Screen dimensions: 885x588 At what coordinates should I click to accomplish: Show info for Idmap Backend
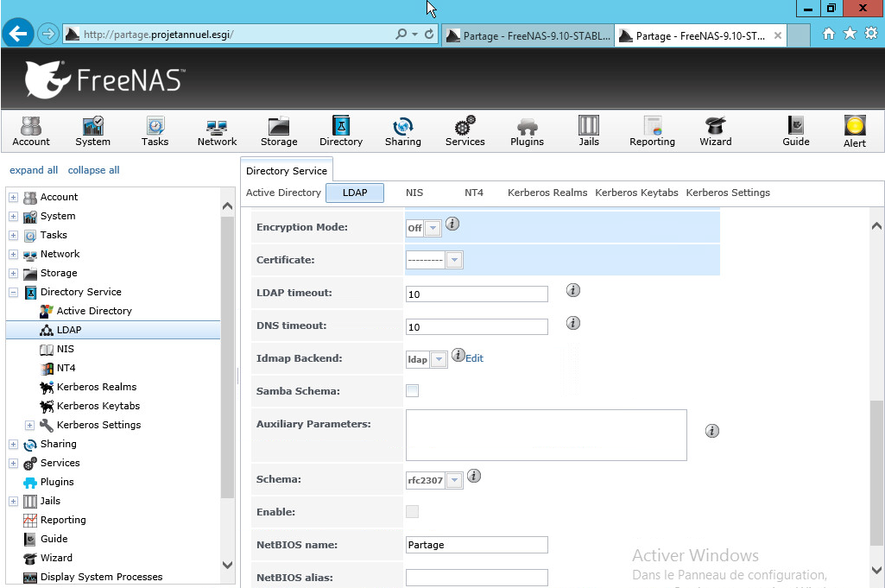pos(458,355)
